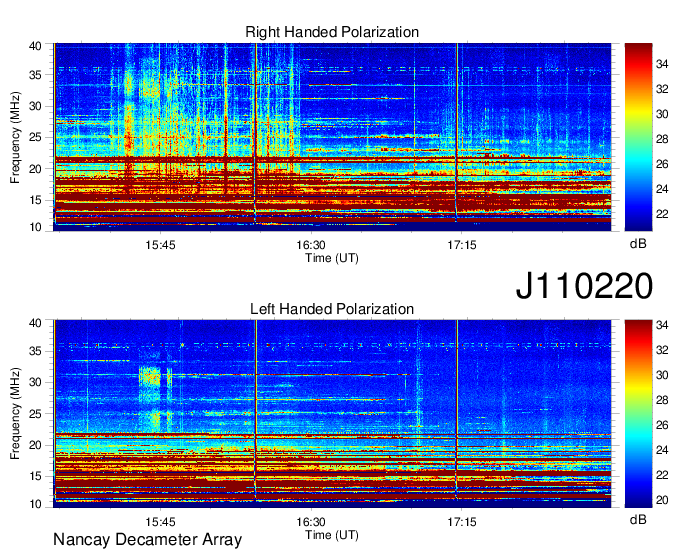Click the 34 tick on left-handed color bar

(x=662, y=325)
